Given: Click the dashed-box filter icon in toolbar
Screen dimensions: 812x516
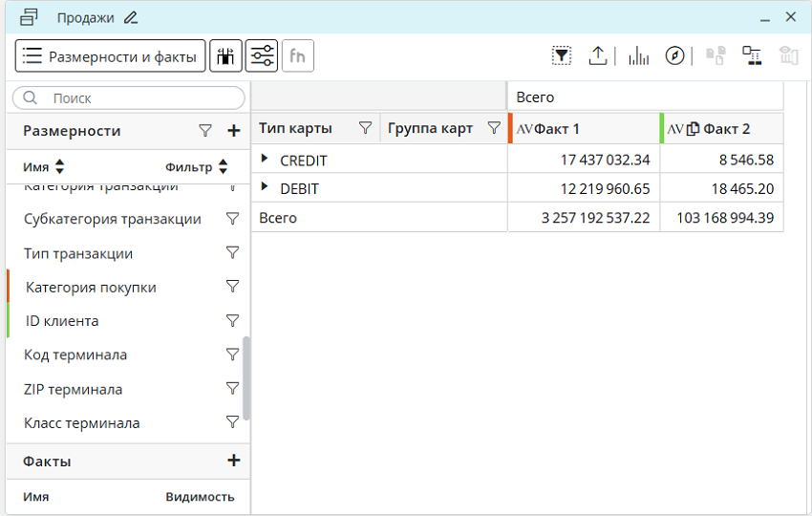Looking at the screenshot, I should click(x=562, y=56).
